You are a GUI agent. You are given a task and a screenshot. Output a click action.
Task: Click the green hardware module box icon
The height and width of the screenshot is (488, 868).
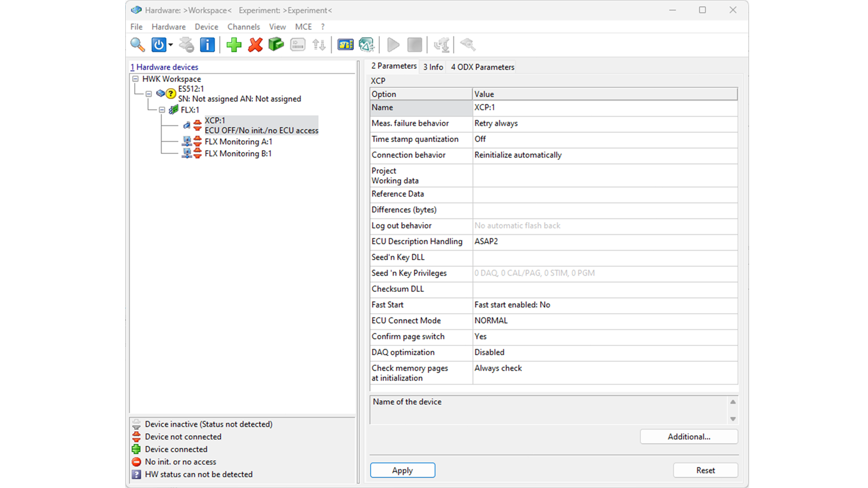coord(276,45)
